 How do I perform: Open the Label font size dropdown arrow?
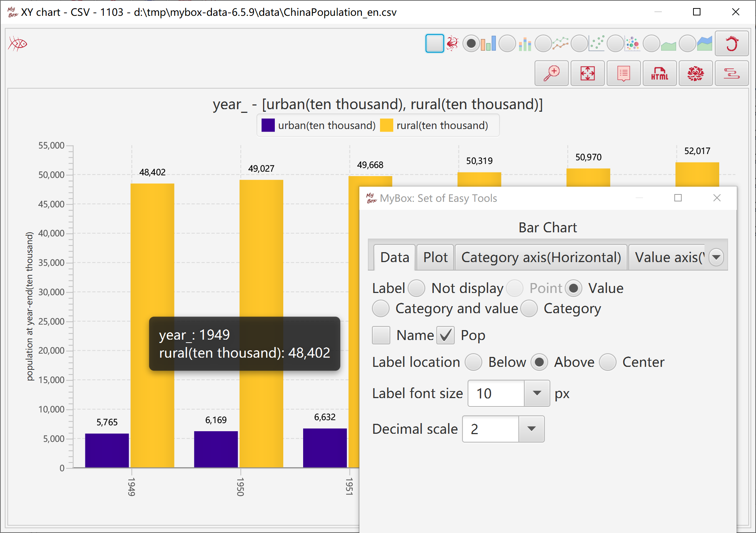(x=537, y=393)
